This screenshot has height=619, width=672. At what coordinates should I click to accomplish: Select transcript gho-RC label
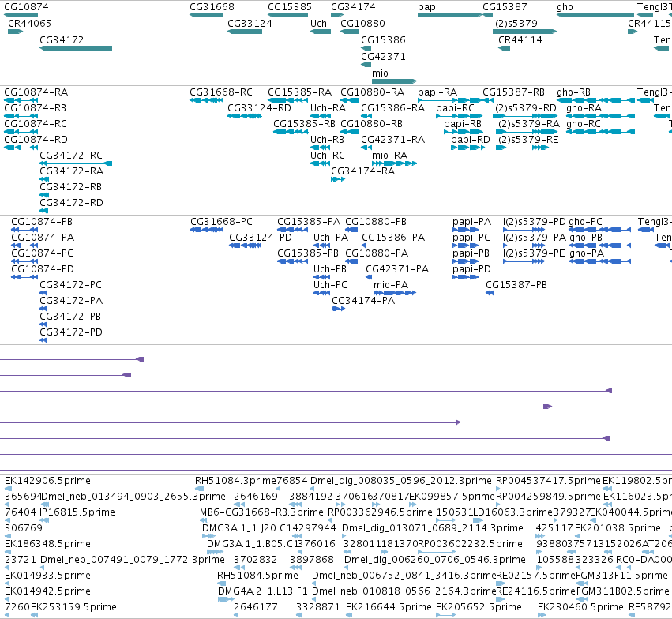point(584,124)
